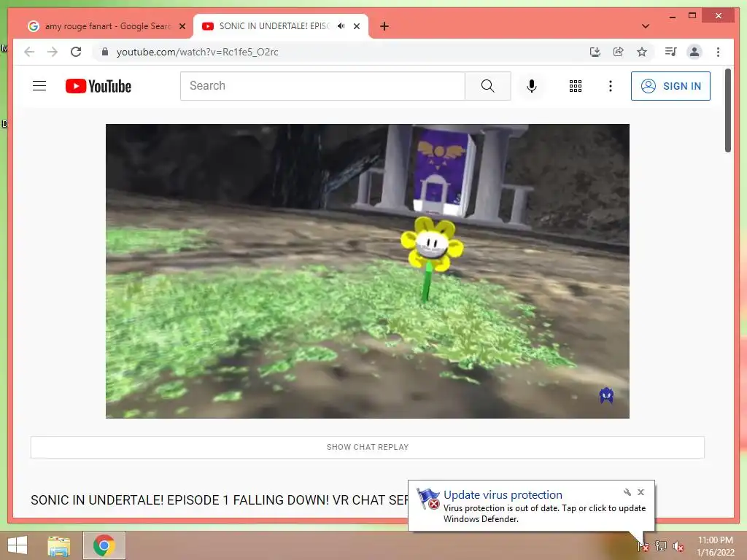Click the video title SONIC IN UNDERTALE! EPISODE 1

tap(219, 500)
